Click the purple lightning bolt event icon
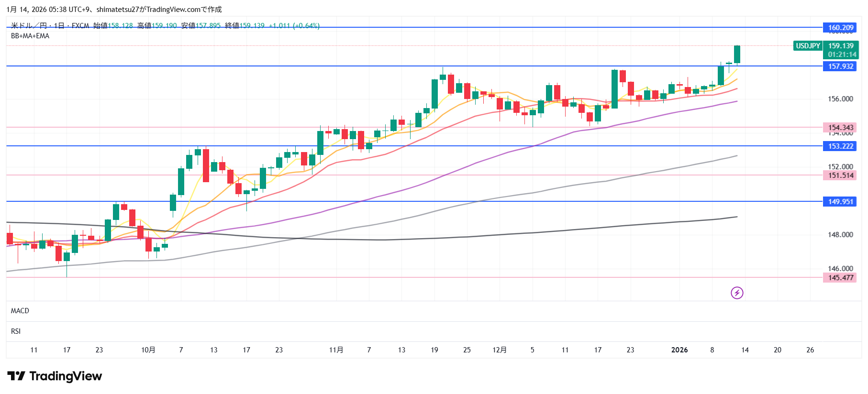 737,293
